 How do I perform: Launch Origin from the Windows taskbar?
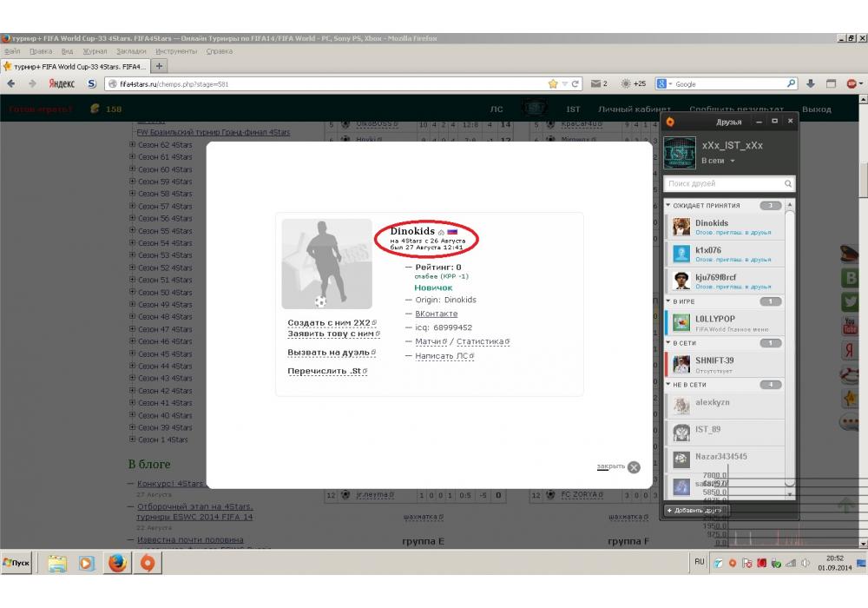[x=147, y=563]
